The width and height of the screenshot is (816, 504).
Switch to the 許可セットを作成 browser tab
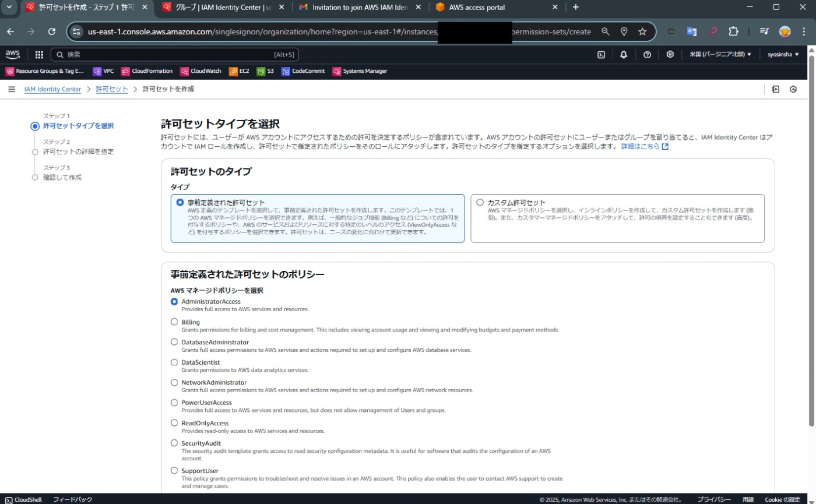87,7
